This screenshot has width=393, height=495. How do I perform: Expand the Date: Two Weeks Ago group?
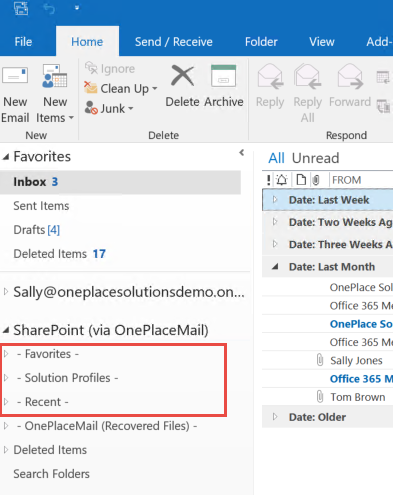click(275, 222)
